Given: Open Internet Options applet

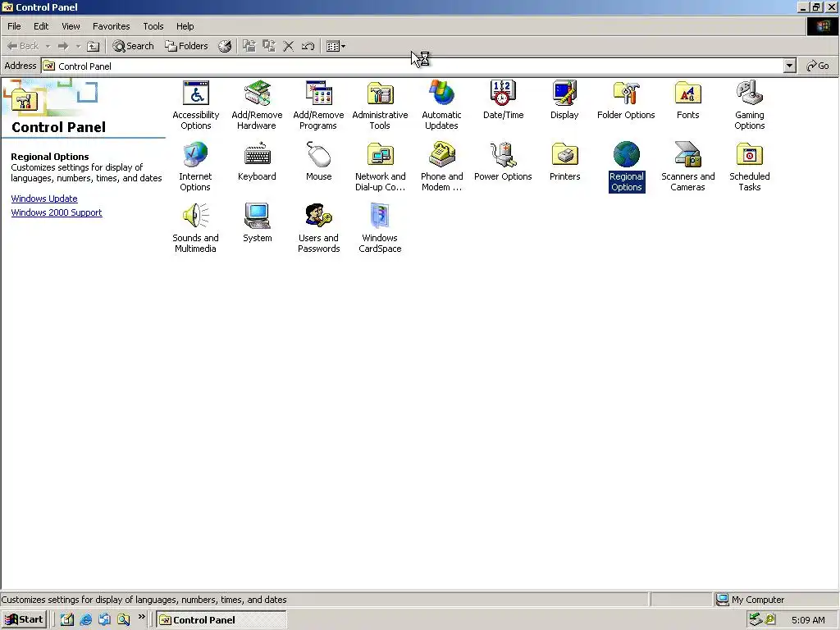Looking at the screenshot, I should (x=195, y=167).
